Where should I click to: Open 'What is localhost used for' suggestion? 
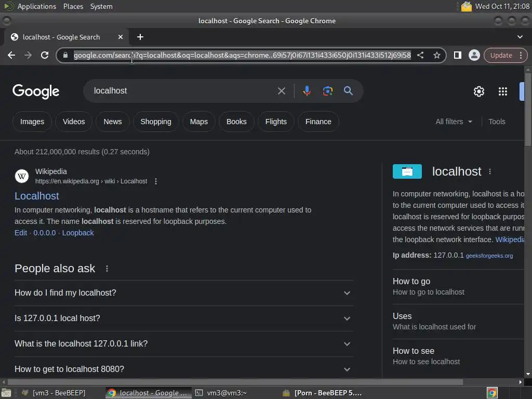click(x=458, y=321)
